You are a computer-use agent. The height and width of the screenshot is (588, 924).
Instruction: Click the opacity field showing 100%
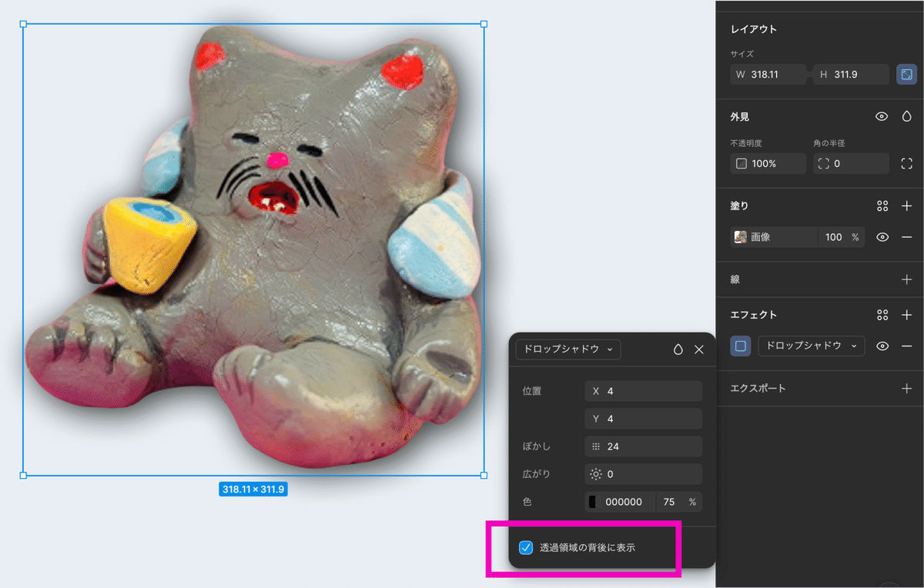[x=768, y=164]
